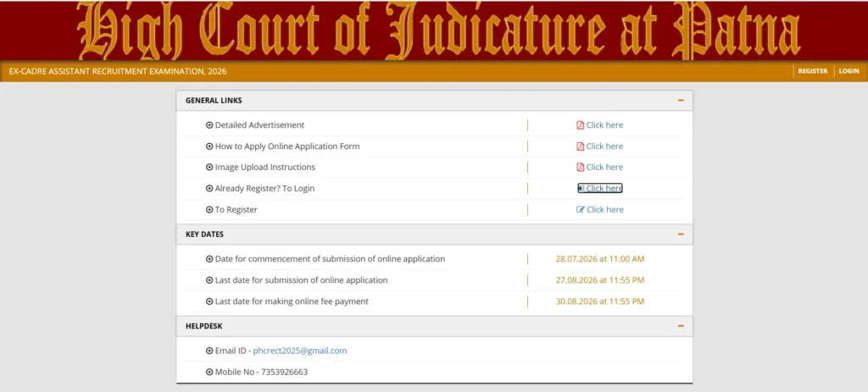Select the HELPDESK header text

tap(203, 326)
